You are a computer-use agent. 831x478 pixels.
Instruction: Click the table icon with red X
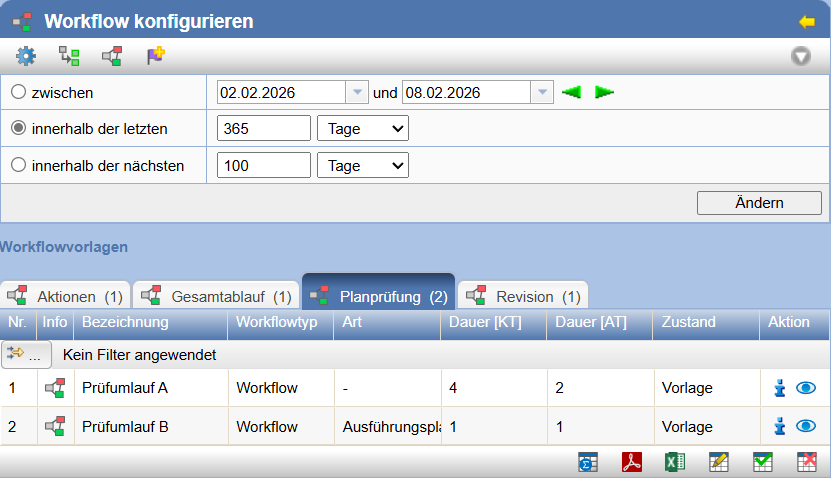[806, 462]
